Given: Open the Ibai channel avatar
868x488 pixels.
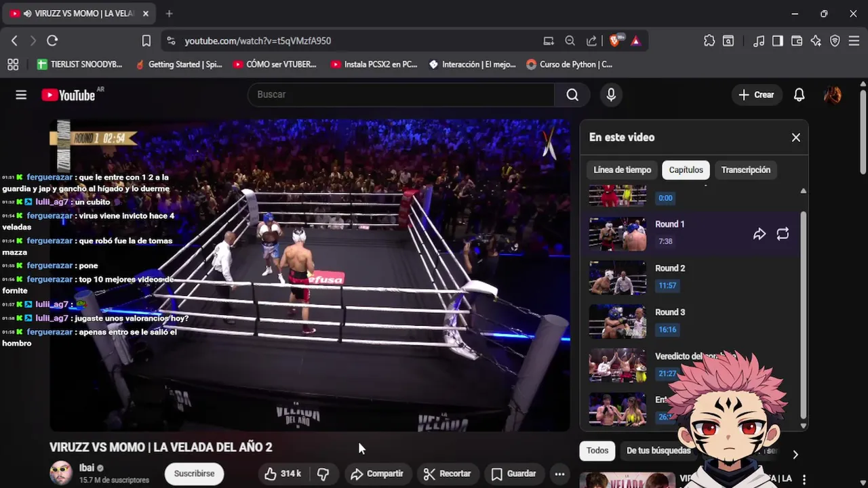Looking at the screenshot, I should point(61,473).
